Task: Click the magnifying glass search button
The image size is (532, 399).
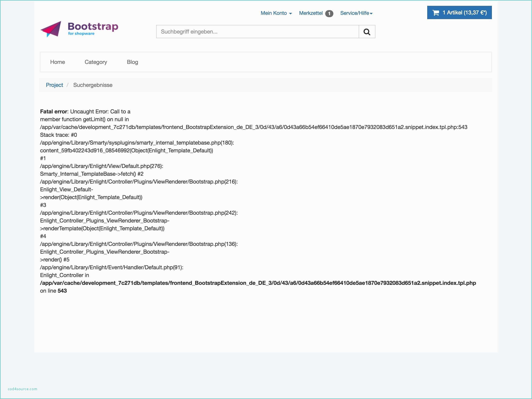Action: [367, 32]
